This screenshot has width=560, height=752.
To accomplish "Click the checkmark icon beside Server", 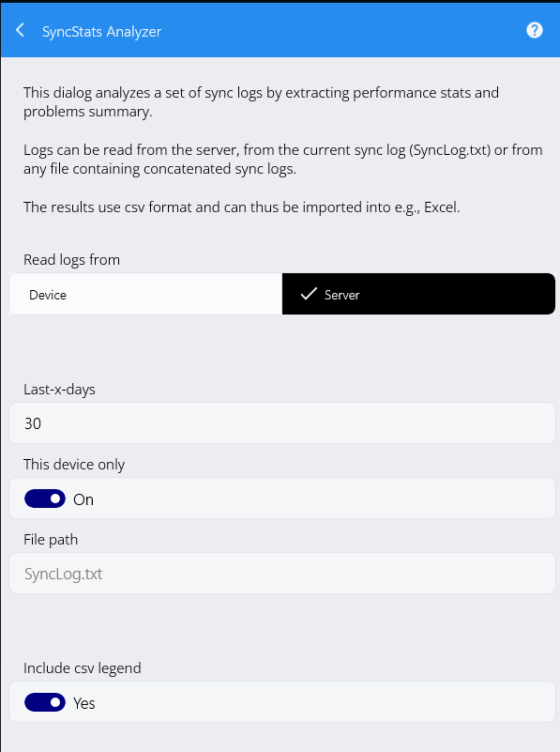I will click(309, 294).
